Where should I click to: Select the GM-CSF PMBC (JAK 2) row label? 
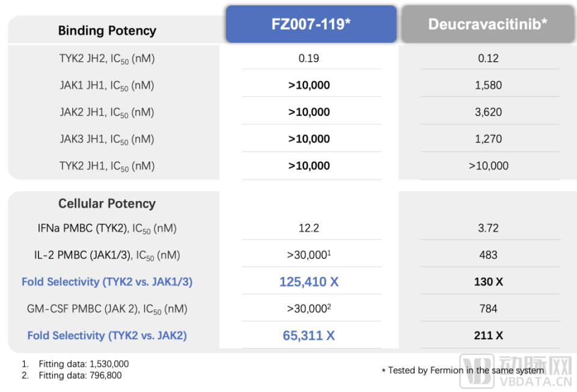point(107,309)
